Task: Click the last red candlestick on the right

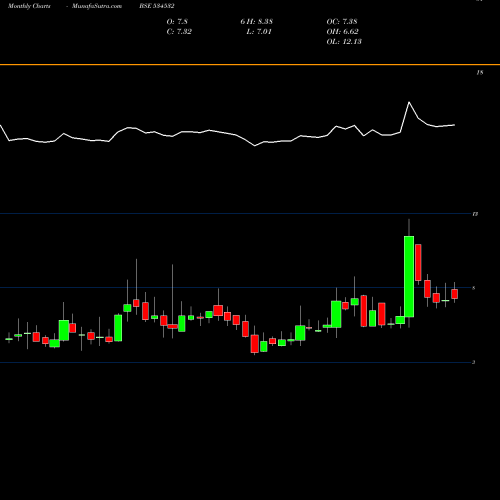Action: [454, 294]
